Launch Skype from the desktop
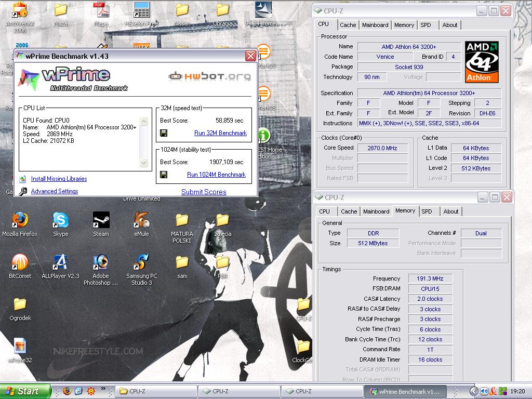Viewport: 532px width, 399px height. (x=60, y=220)
